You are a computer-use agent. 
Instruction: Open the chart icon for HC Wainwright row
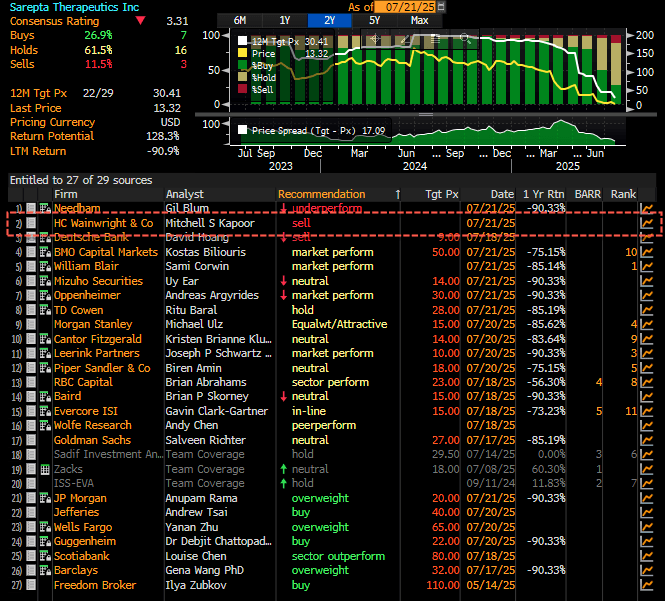647,224
